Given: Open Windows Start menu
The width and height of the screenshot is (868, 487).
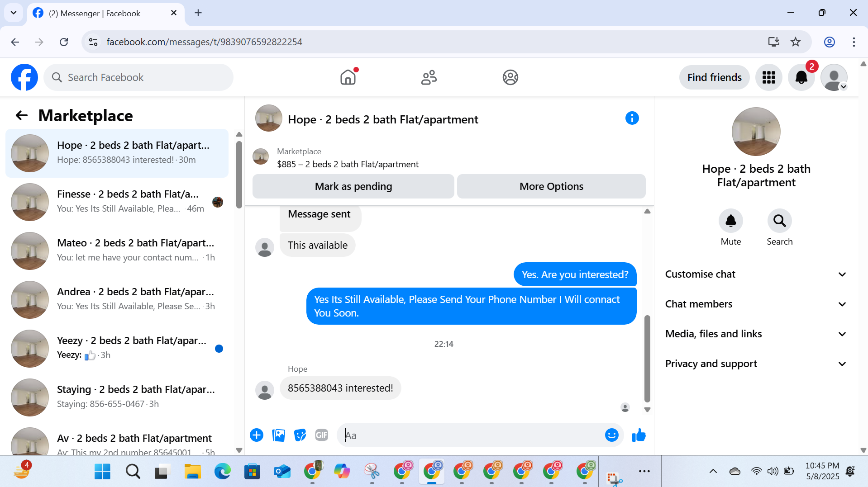Looking at the screenshot, I should 102,472.
